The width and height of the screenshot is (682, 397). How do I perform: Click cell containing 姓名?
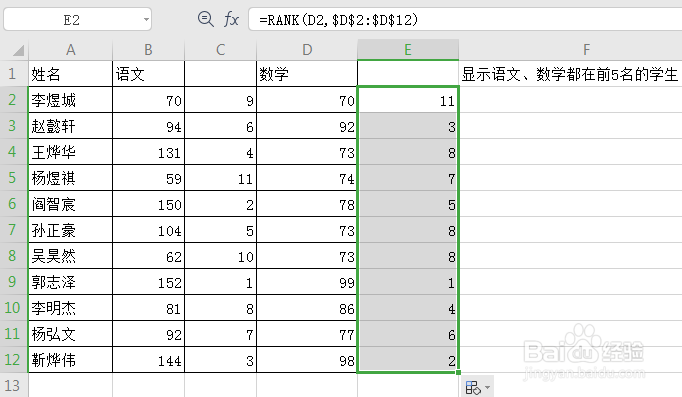pyautogui.click(x=70, y=73)
